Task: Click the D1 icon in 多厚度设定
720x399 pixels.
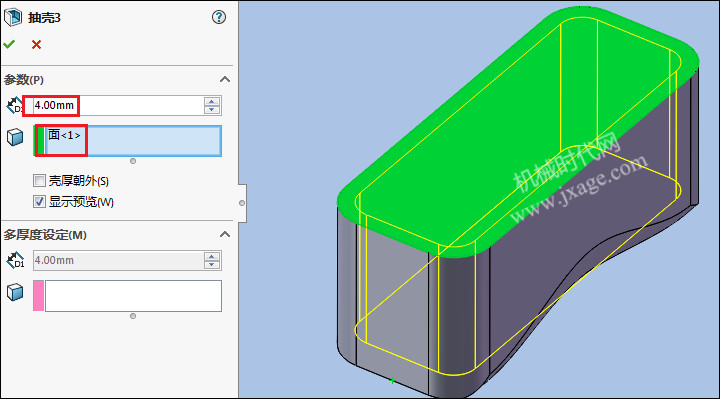Action: pos(15,260)
